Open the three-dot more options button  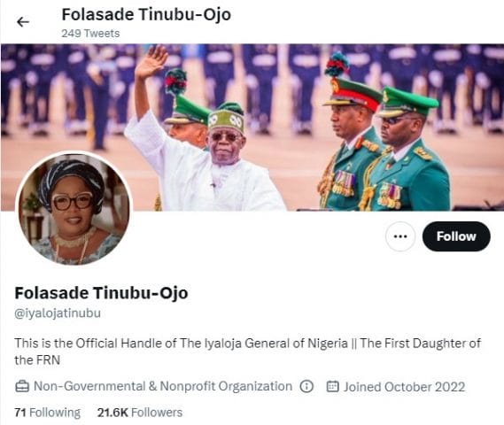point(400,236)
